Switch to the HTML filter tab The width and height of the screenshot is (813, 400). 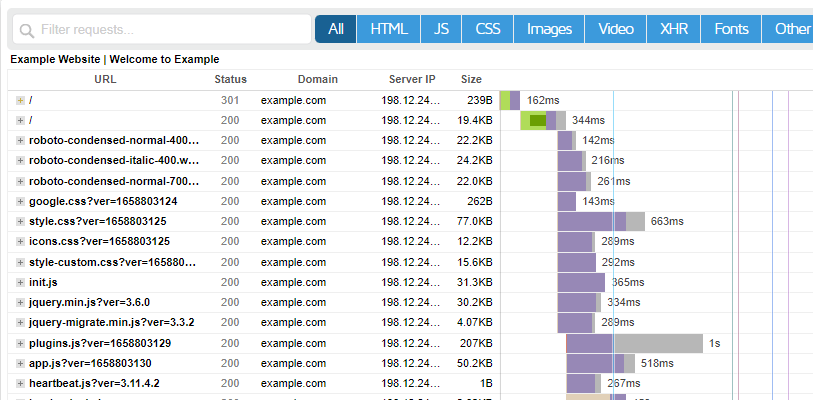(388, 29)
